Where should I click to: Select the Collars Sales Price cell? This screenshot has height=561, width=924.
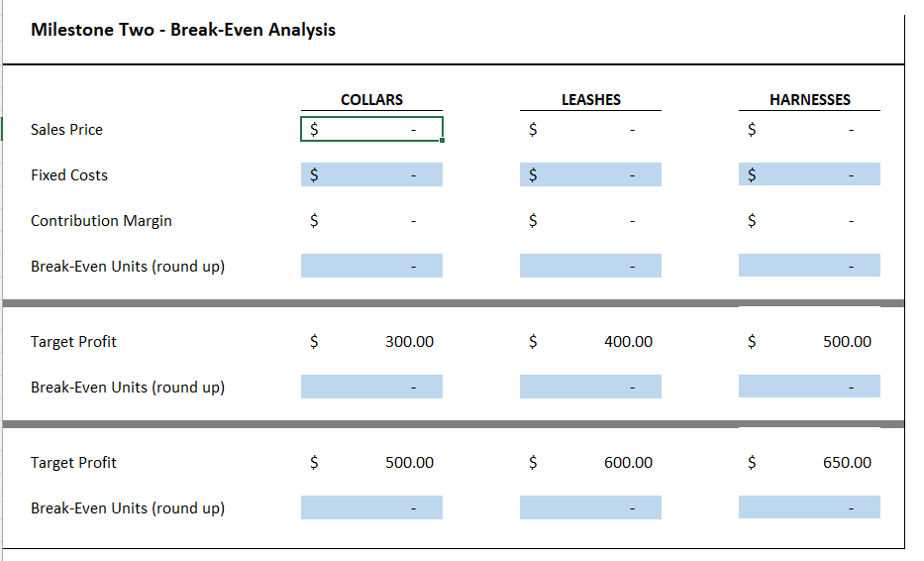tap(371, 129)
